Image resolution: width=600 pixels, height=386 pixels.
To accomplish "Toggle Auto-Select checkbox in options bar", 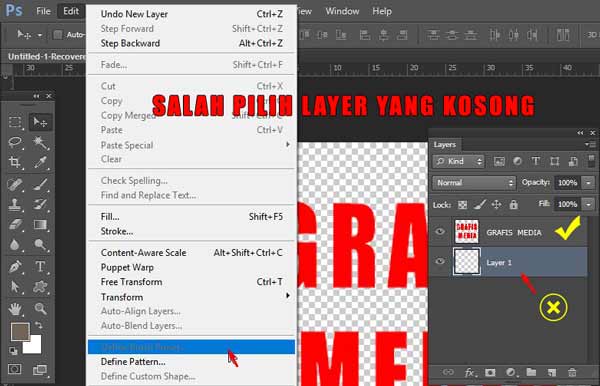I will (x=58, y=35).
